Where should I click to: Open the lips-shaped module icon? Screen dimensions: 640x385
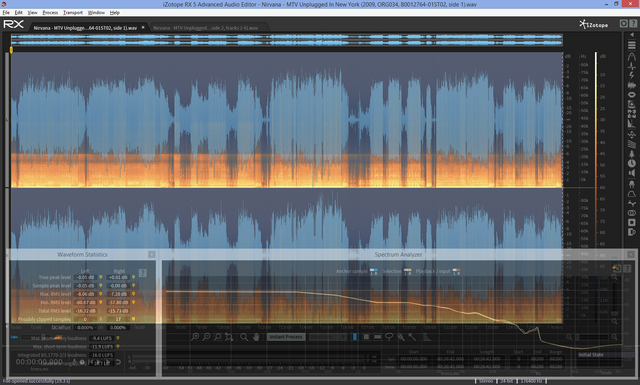coord(631,95)
